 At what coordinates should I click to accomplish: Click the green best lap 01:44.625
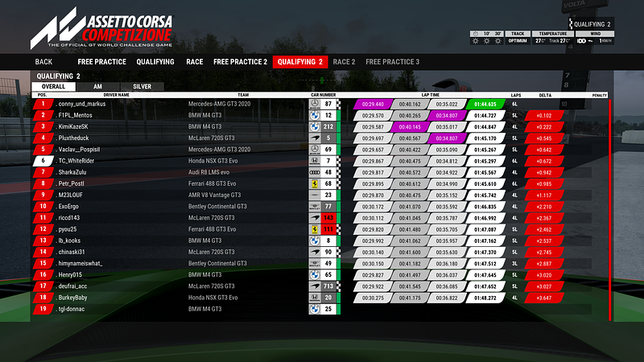[485, 105]
